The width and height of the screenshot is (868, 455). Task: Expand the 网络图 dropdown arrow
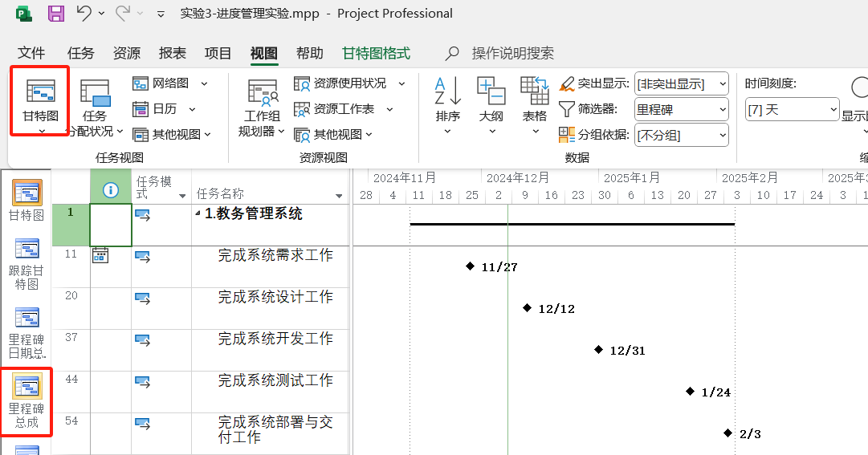coord(204,84)
